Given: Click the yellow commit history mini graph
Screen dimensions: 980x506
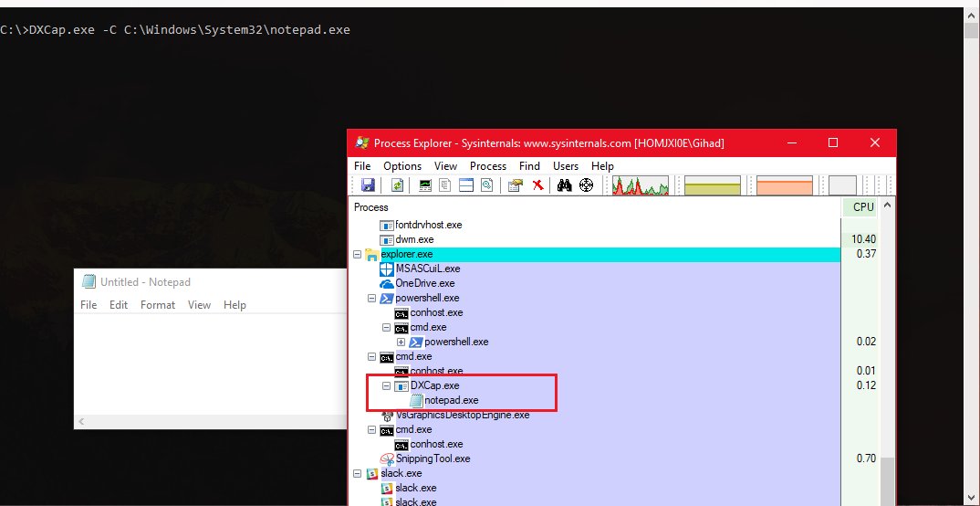Looking at the screenshot, I should coord(713,185).
